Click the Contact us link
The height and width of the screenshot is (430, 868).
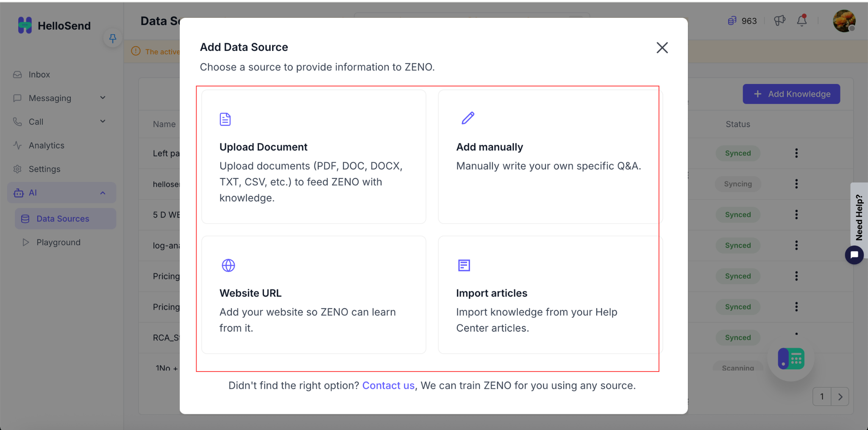point(388,385)
